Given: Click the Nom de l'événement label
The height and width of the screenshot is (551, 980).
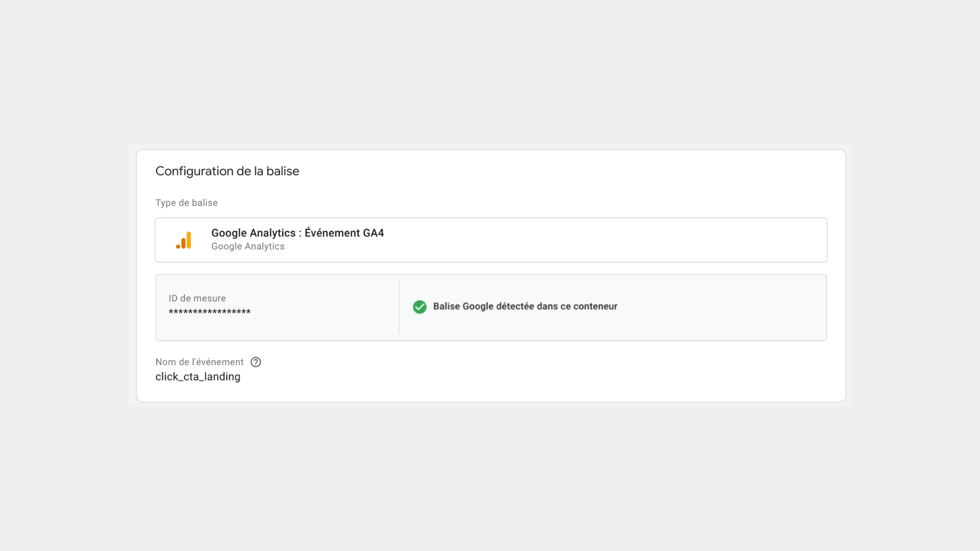Looking at the screenshot, I should pos(200,362).
